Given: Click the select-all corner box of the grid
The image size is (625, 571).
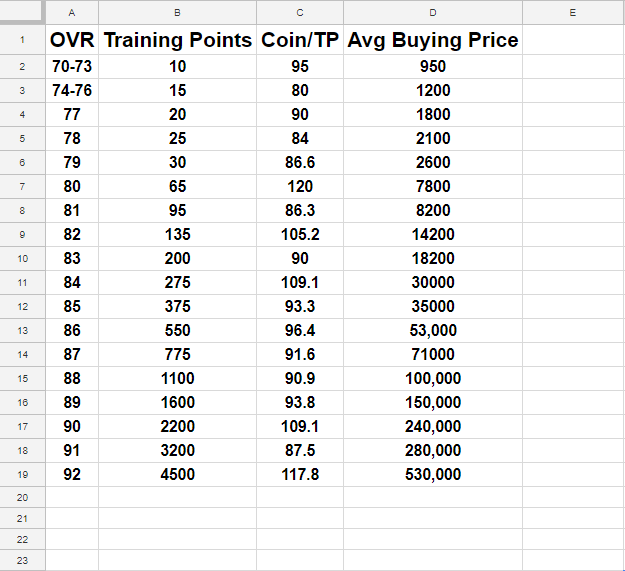Looking at the screenshot, I should tap(22, 12).
